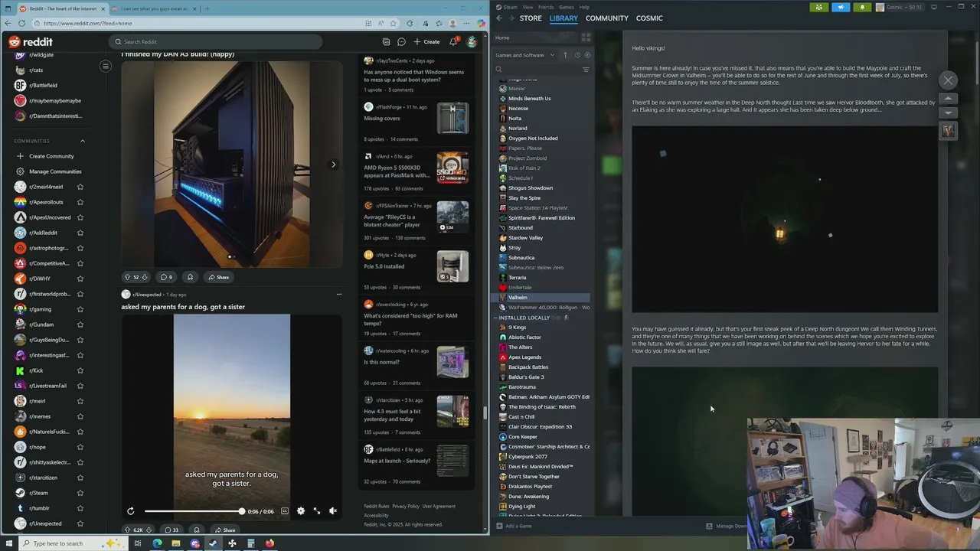Downvote the DAN A3 build post
Viewport: 980px width, 551px height.
point(144,277)
